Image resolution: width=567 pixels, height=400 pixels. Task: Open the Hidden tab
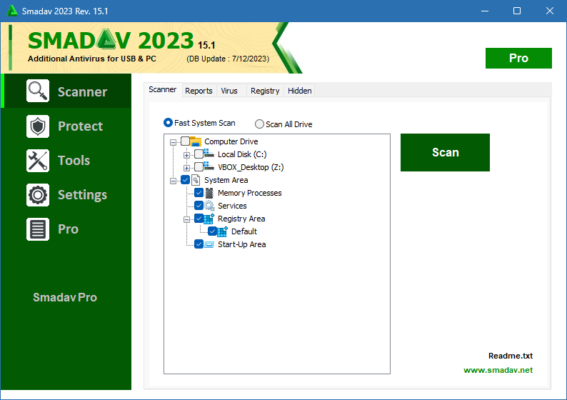click(300, 91)
